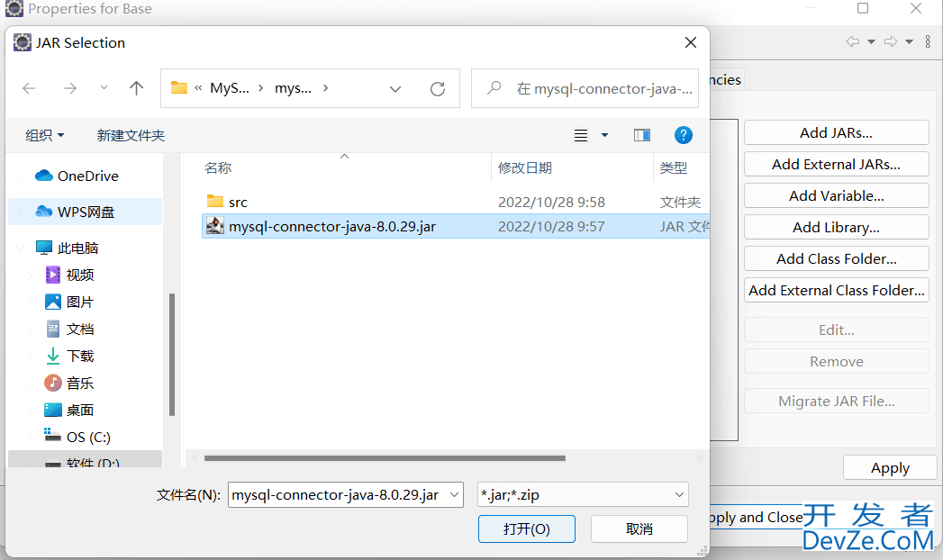Open help with the blue question mark

tap(684, 135)
